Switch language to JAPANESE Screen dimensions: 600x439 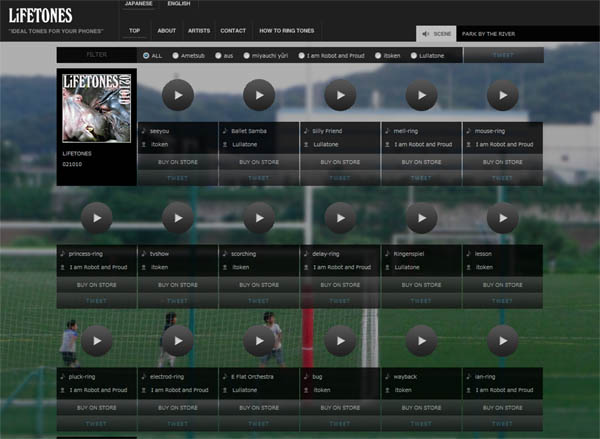[139, 4]
